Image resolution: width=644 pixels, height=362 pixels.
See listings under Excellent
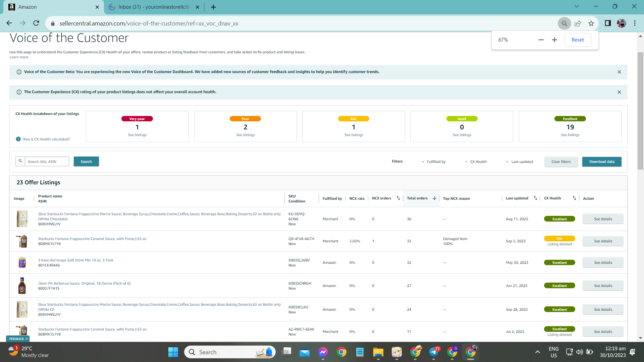570,135
